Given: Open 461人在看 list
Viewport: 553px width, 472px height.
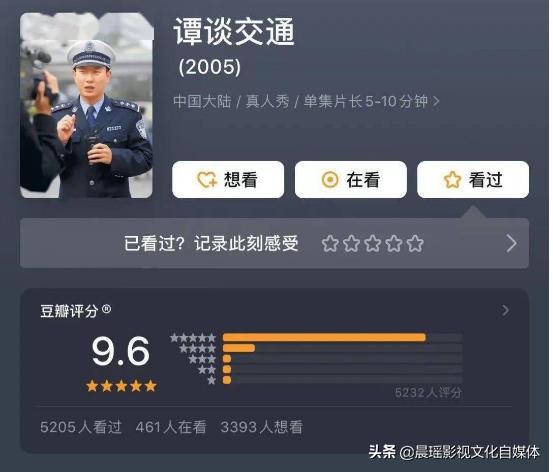Looking at the screenshot, I should click(x=171, y=427).
